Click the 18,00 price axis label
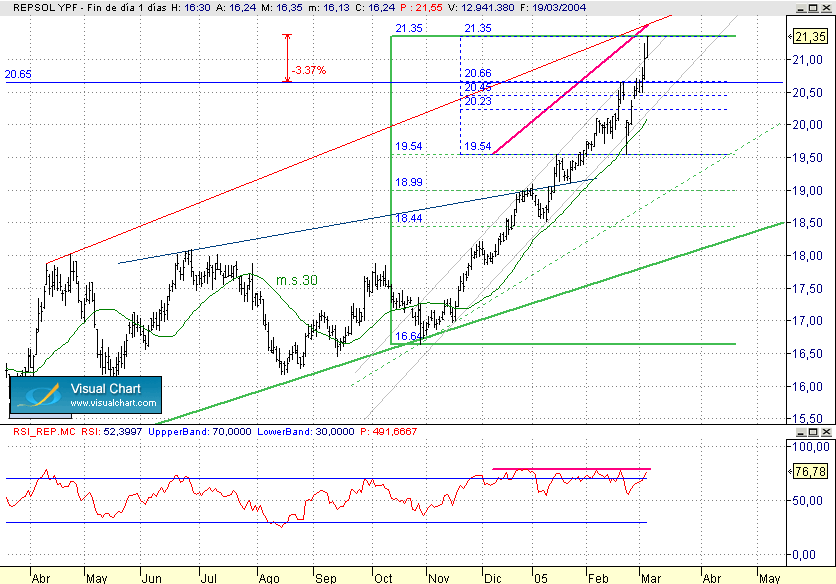Viewport: 836px width, 584px height. 808,256
